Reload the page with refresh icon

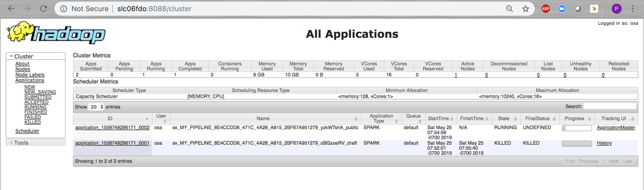[x=44, y=9]
